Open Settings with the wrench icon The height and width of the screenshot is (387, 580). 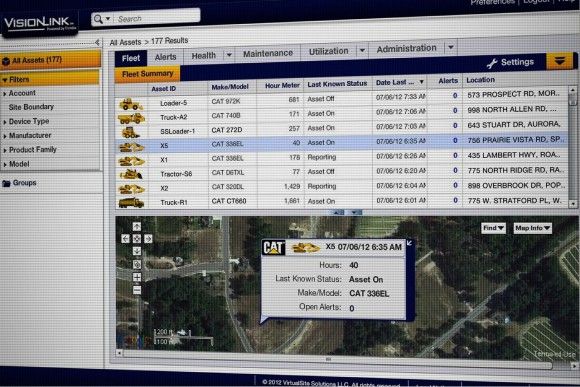[510, 63]
